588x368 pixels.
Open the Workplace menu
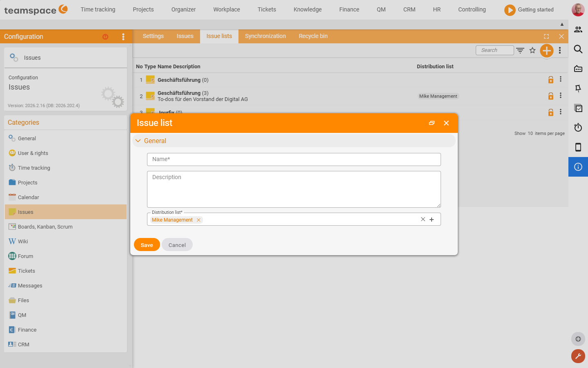click(227, 9)
